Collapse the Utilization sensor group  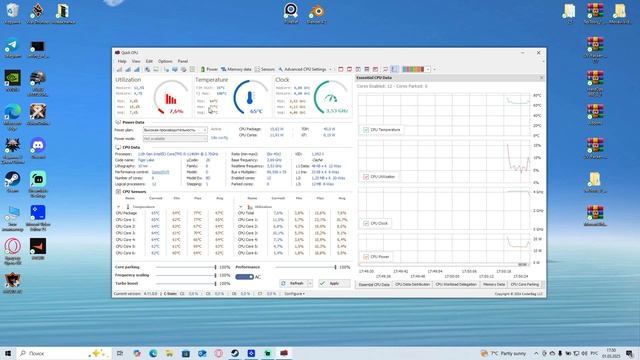click(x=240, y=207)
